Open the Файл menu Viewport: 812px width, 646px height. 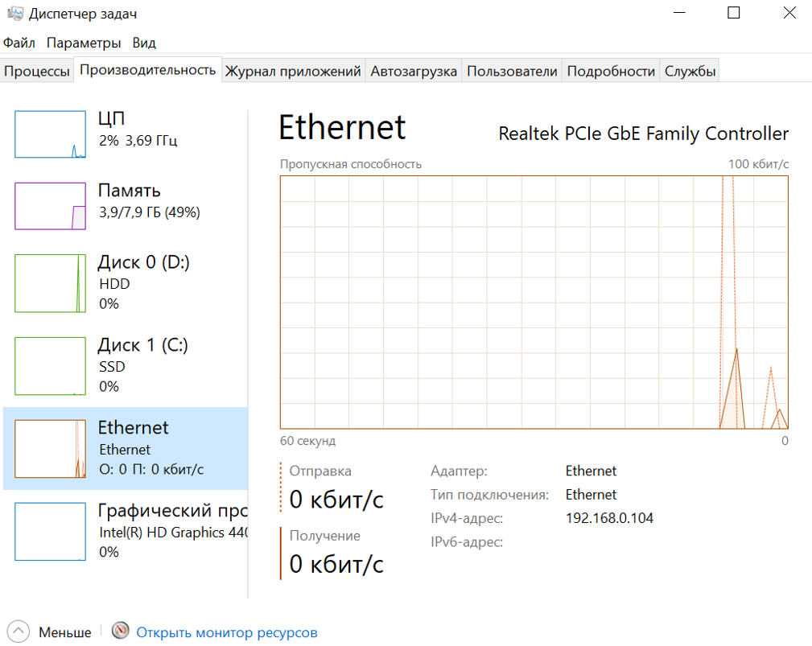point(19,43)
